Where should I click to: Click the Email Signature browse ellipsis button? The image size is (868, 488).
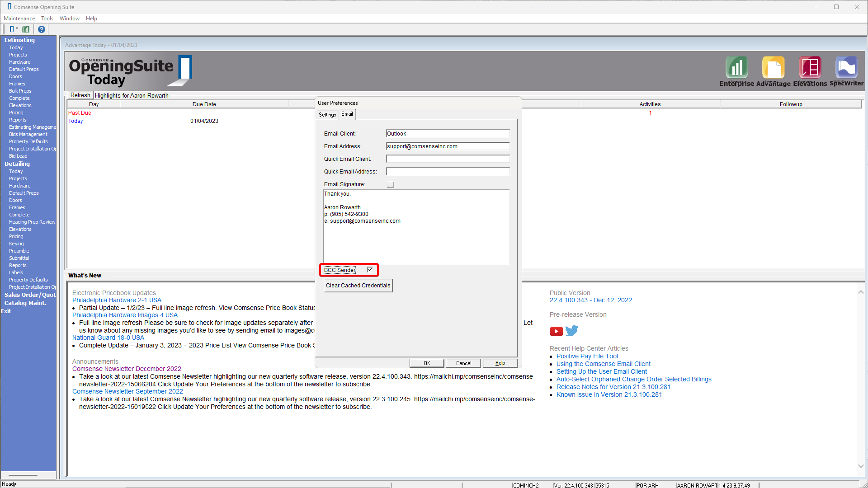(x=391, y=184)
